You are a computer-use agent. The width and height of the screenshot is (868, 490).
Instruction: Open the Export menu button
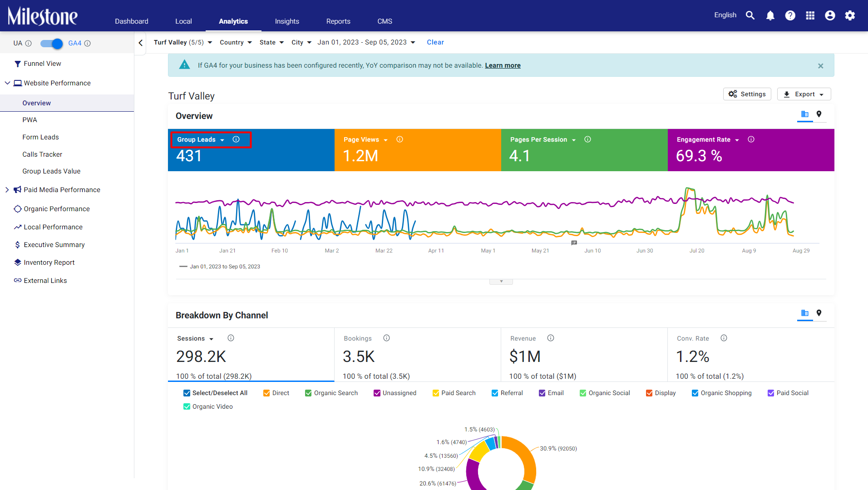tap(804, 94)
